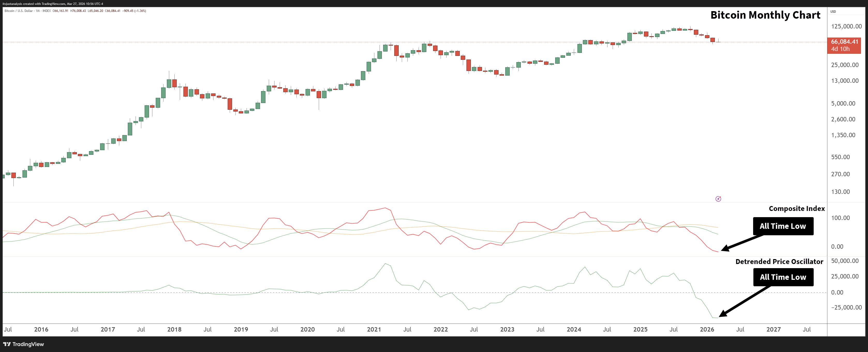
Task: Click the 2021 label on the time axis
Action: 374,329
